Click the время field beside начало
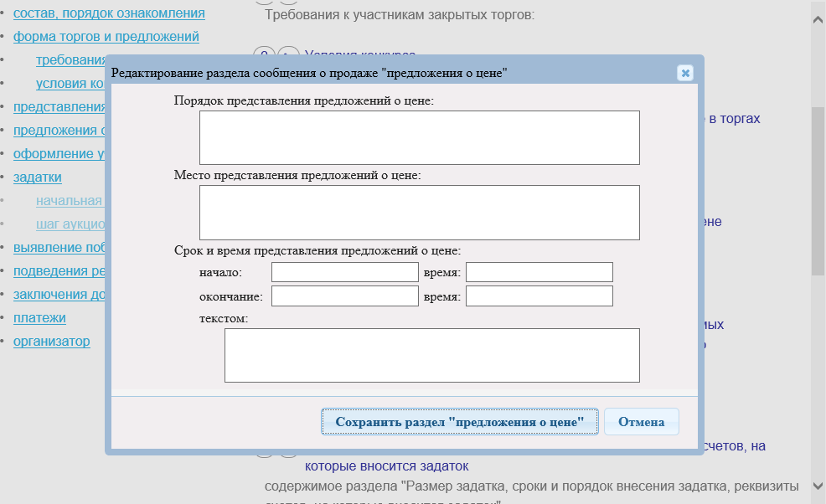 [539, 272]
